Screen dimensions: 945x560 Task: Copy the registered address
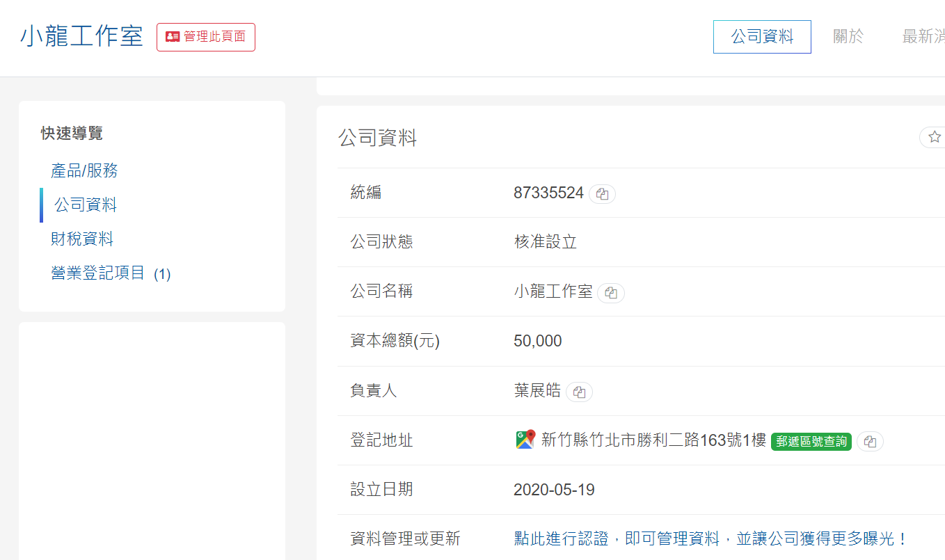(870, 442)
